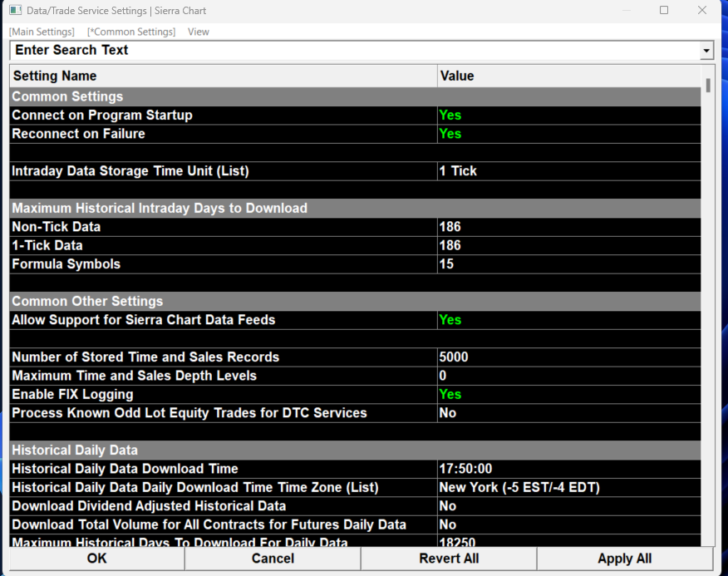Click the Sierra Chart title bar icon

15,10
